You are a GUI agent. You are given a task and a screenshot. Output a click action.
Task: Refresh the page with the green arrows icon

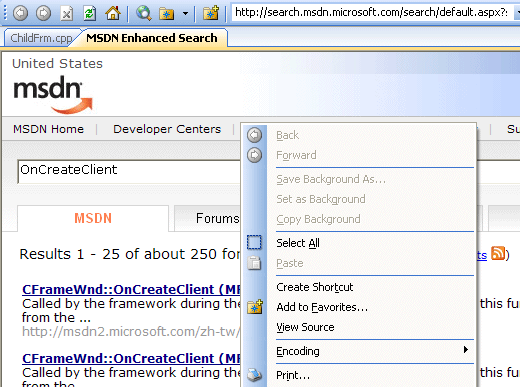coord(90,13)
